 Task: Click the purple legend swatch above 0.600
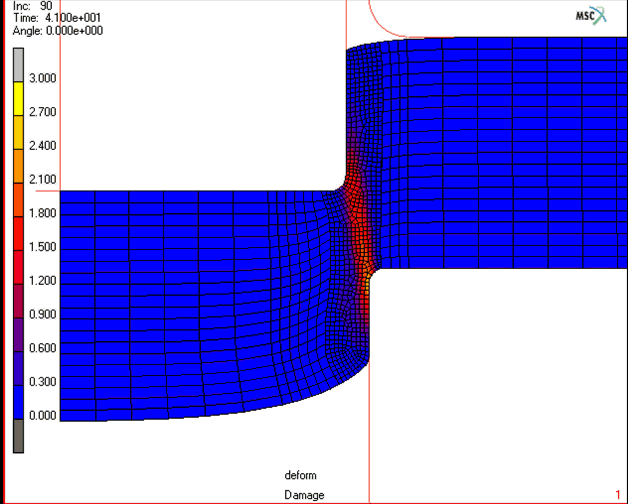(18, 335)
